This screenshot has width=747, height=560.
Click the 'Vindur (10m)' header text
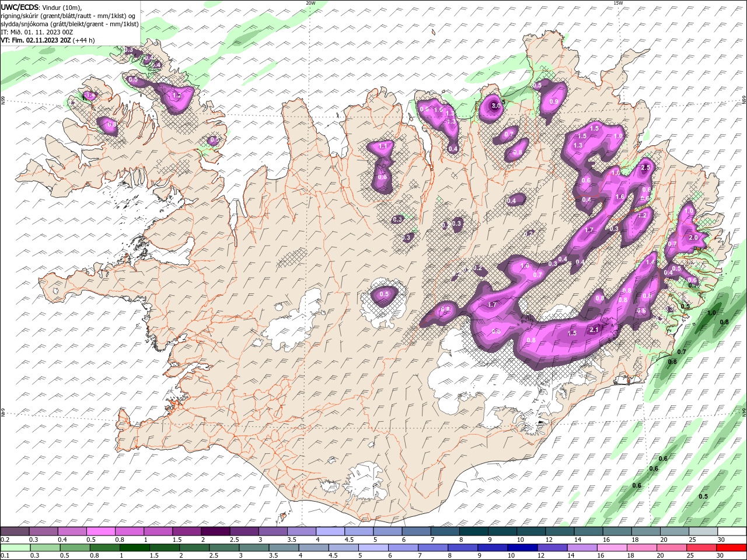click(62, 7)
